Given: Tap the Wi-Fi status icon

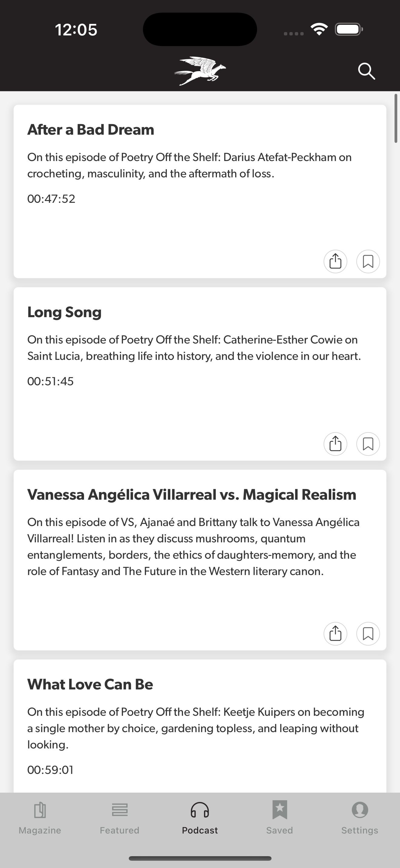Looking at the screenshot, I should pos(319,29).
